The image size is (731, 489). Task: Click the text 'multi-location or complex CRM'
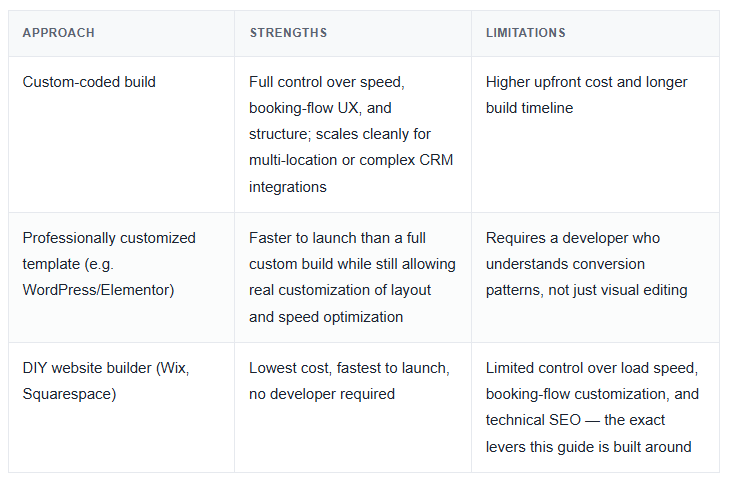(351, 160)
